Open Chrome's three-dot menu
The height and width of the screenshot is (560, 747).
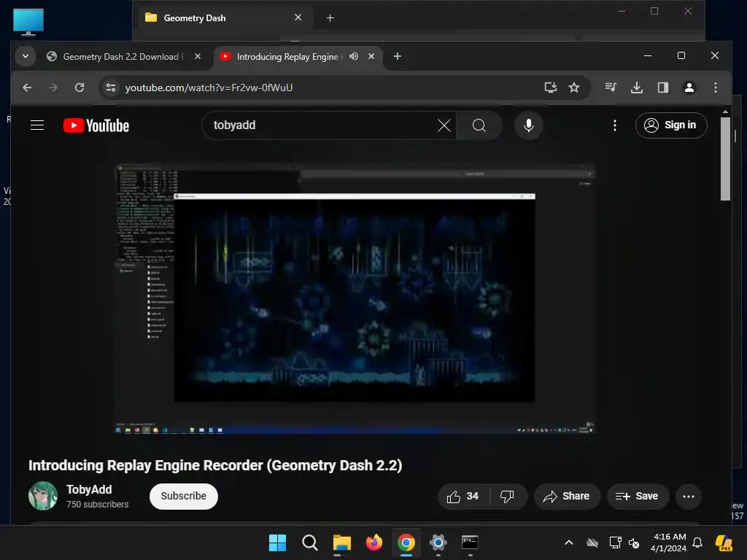715,87
